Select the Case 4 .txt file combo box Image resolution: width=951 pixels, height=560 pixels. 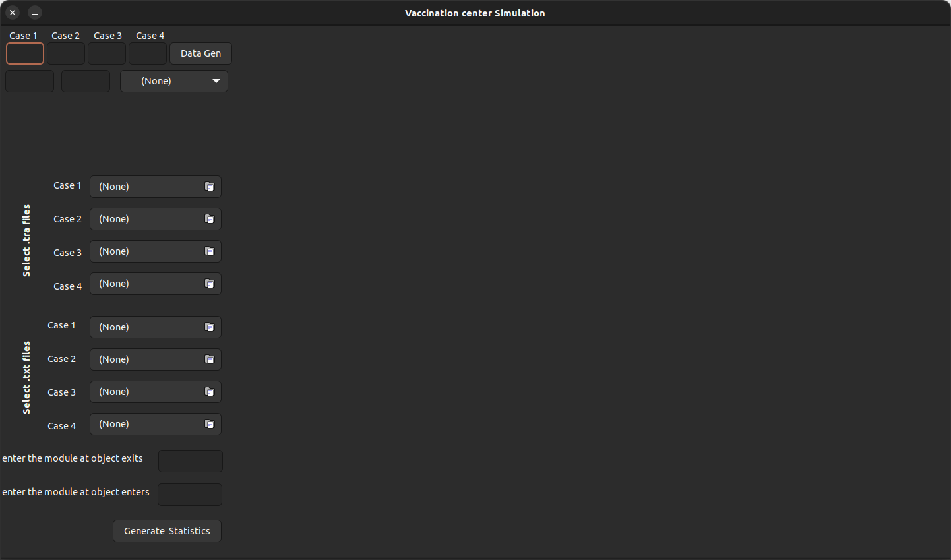(145, 423)
